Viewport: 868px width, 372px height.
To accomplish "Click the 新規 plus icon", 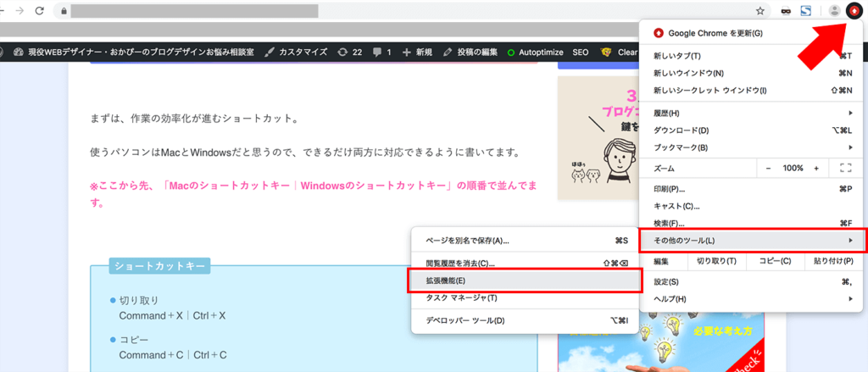I will 407,52.
